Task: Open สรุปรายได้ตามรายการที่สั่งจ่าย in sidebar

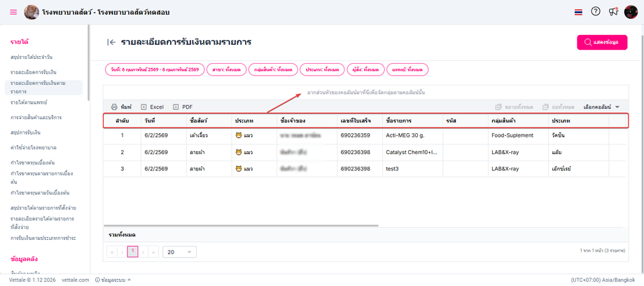Action: (x=43, y=207)
